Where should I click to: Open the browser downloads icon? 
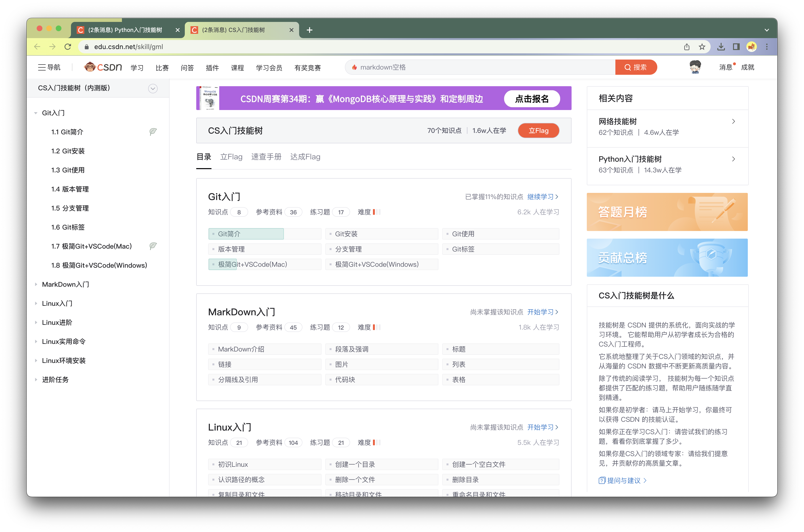pos(721,47)
